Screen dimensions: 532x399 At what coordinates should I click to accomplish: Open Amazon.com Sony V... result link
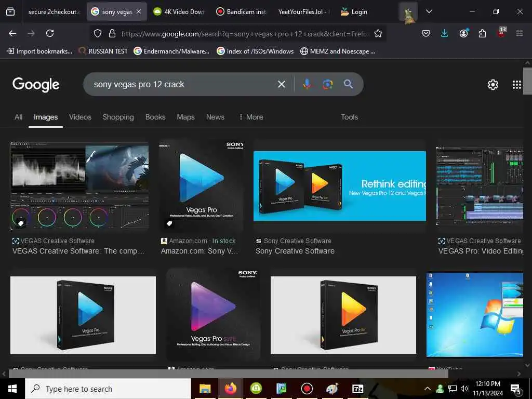pos(199,251)
